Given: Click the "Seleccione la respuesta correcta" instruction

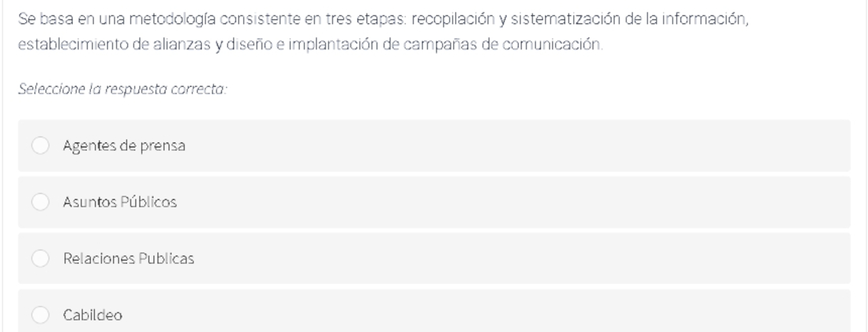Looking at the screenshot, I should coord(122,90).
